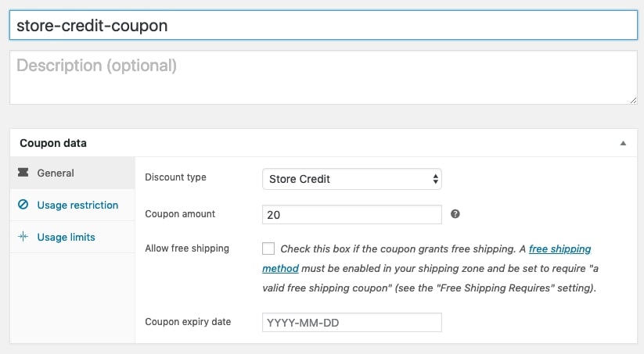Click the Coupon expiry date YYYY-MM-DD field
The width and height of the screenshot is (644, 354).
352,323
